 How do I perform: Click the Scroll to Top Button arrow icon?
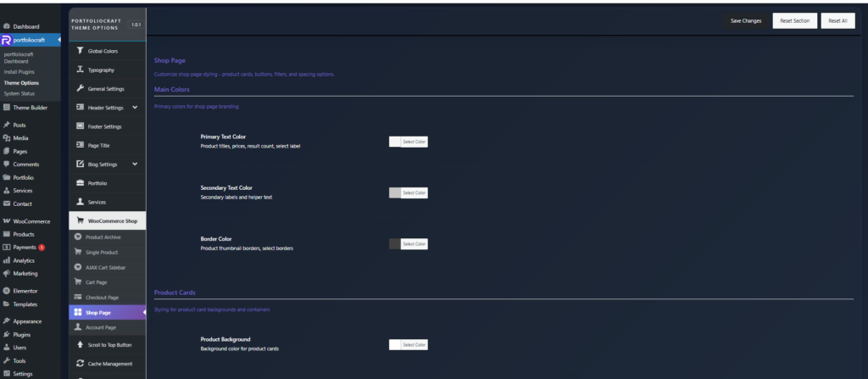coord(79,345)
